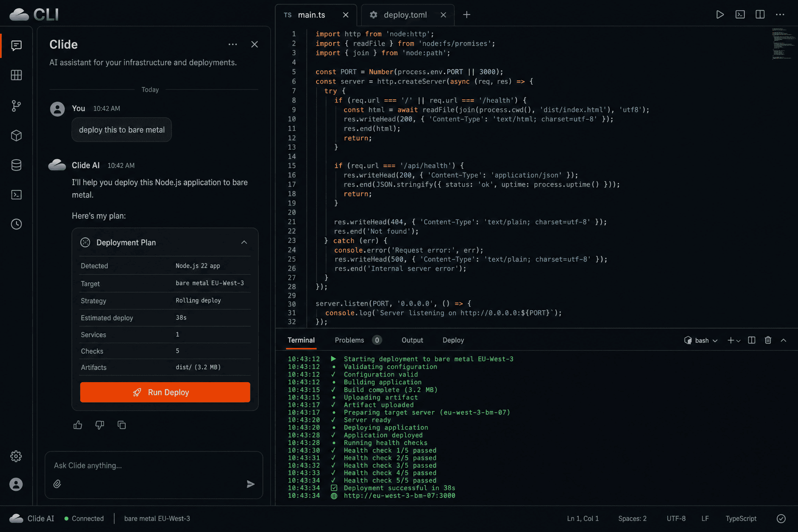Send message with arrow icon
Screen dimensions: 798x532
(x=250, y=484)
